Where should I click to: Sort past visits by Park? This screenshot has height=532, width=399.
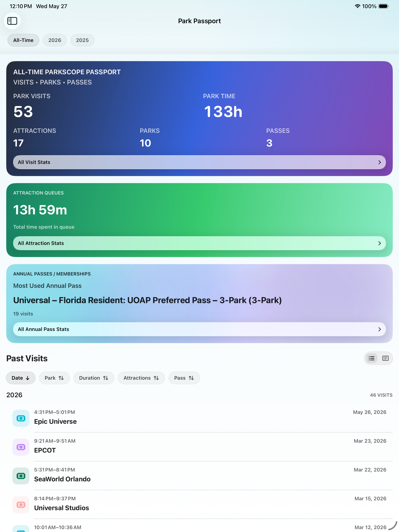click(54, 378)
